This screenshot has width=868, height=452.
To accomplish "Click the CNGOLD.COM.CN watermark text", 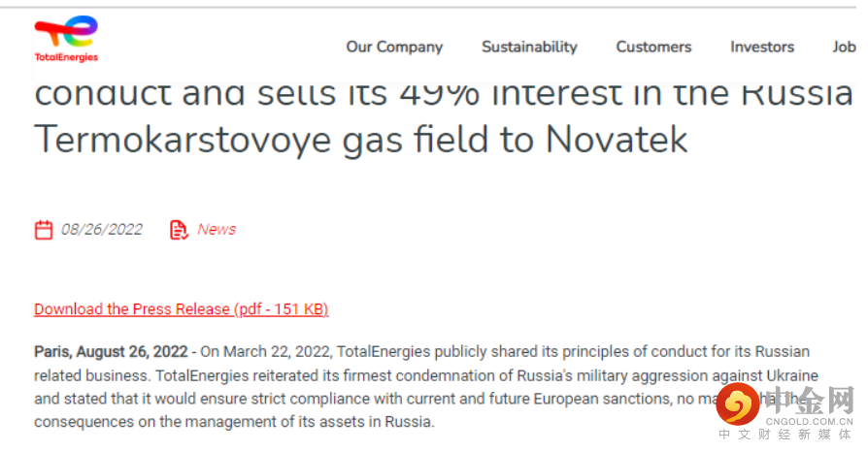I will 812,421.
